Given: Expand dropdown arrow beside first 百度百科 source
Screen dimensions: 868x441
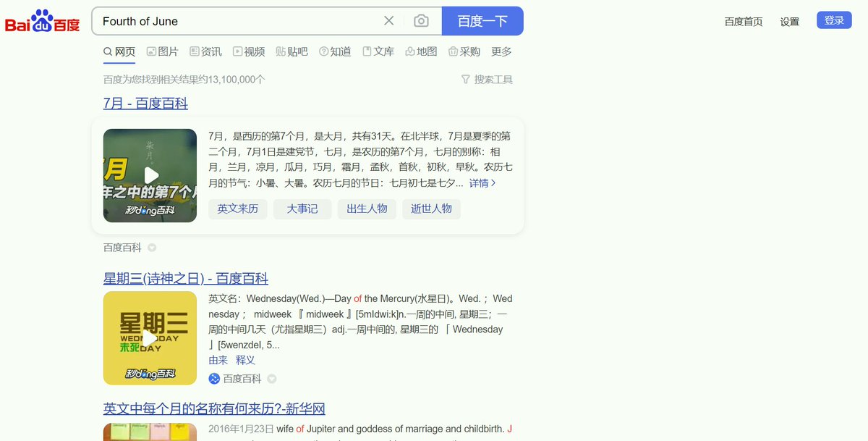Looking at the screenshot, I should [x=152, y=248].
